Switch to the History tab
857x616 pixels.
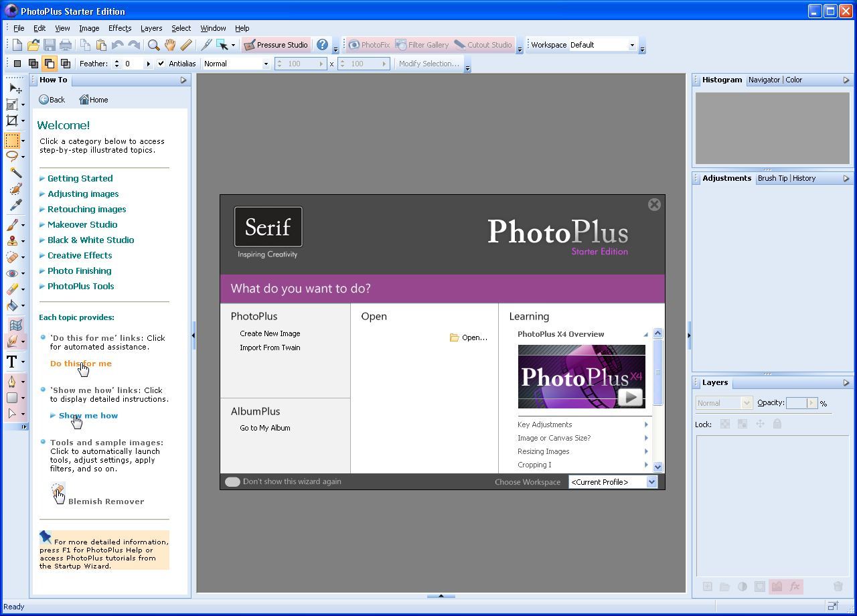(x=804, y=178)
